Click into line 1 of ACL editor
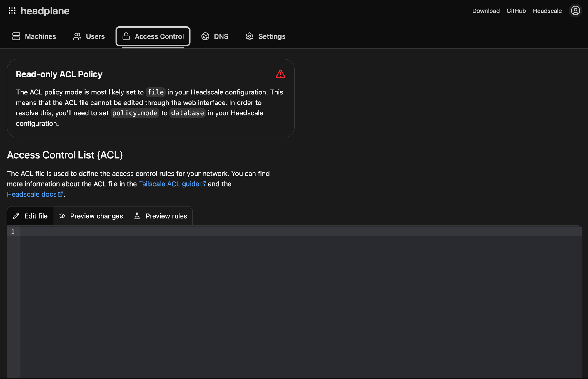This screenshot has width=588, height=379. pos(294,232)
